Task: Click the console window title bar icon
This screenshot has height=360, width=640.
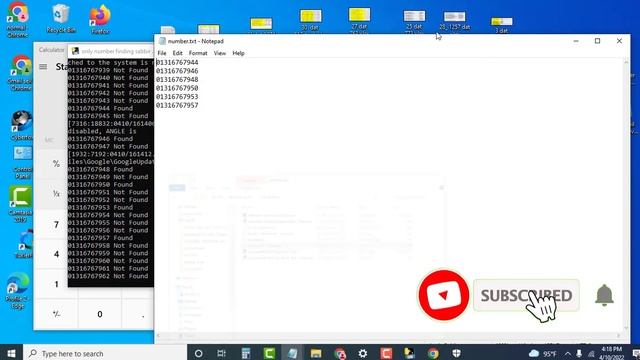Action: [x=75, y=51]
